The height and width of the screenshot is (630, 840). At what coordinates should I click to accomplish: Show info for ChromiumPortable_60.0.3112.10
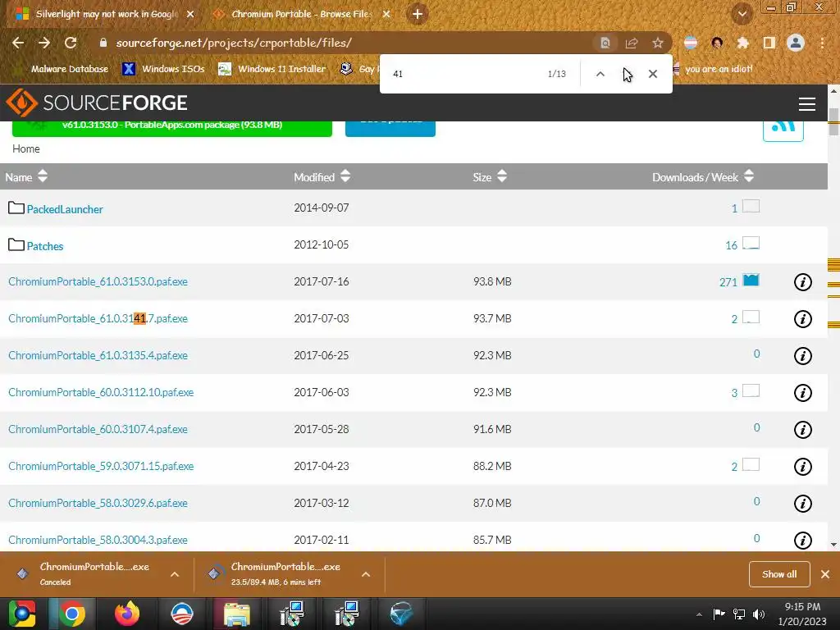(802, 393)
